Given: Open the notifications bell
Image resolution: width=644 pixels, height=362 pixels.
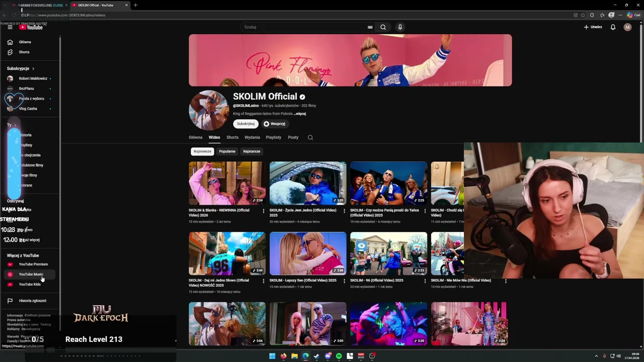Looking at the screenshot, I should 613,27.
